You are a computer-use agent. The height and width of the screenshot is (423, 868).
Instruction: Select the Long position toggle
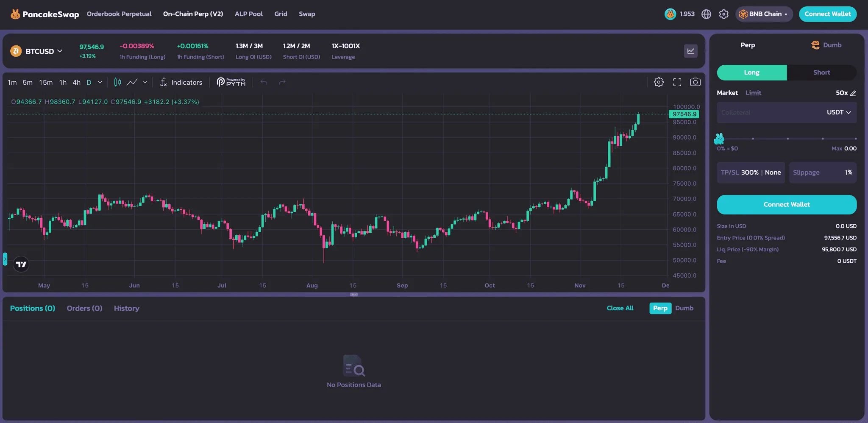click(751, 72)
